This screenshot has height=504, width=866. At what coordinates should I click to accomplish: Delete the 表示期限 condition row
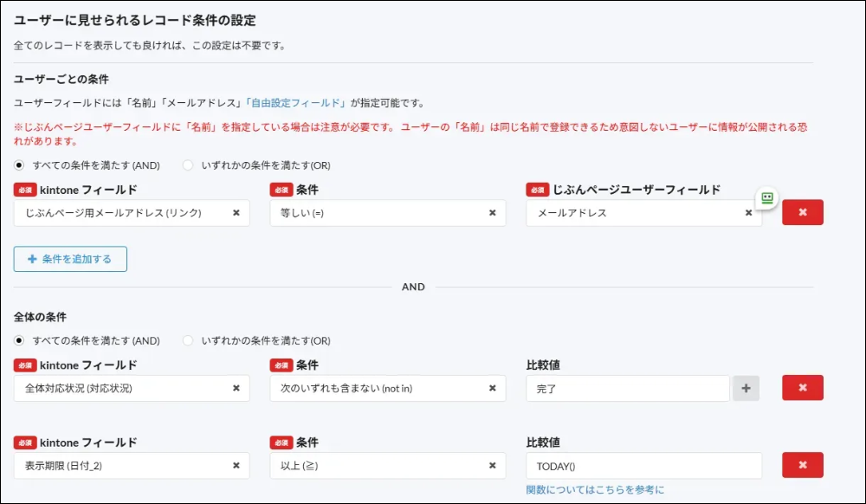[x=802, y=466]
